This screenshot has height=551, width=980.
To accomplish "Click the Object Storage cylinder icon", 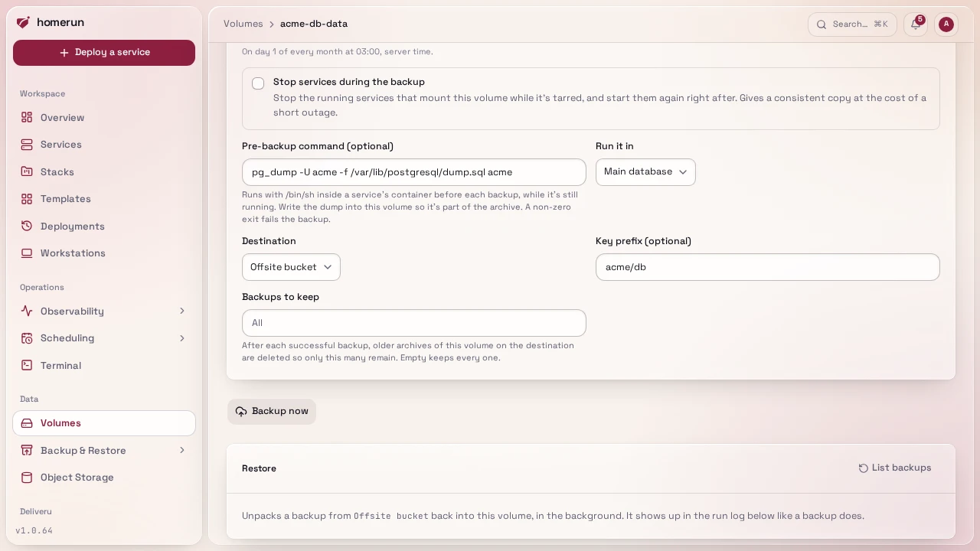I will (x=27, y=478).
